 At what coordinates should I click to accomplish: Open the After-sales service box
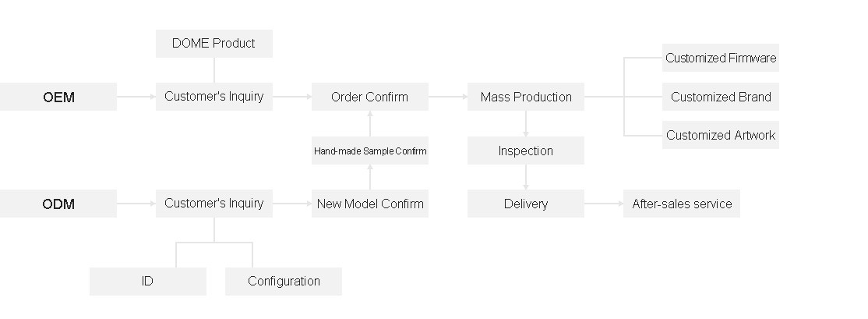tap(681, 204)
